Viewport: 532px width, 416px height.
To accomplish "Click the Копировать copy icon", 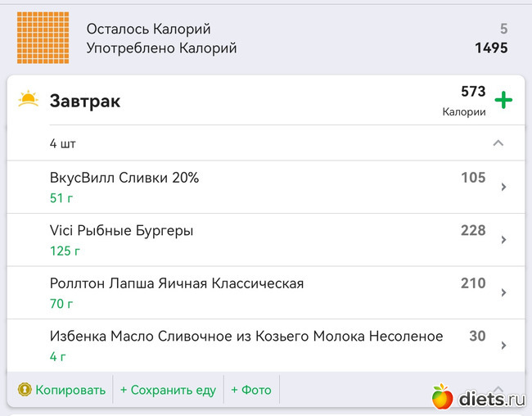I will click(25, 390).
